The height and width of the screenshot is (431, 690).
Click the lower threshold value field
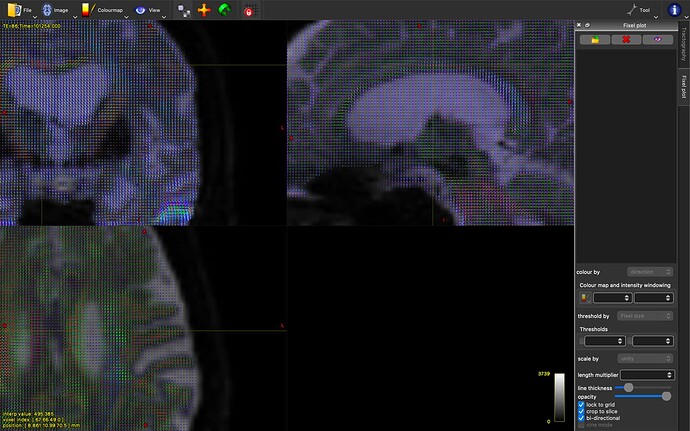pyautogui.click(x=605, y=341)
